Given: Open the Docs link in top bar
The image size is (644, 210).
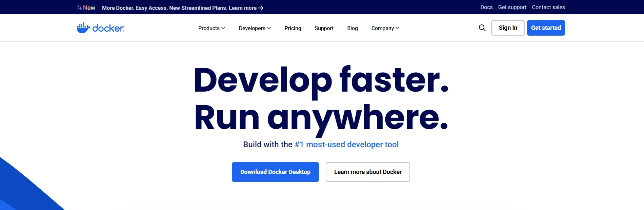Looking at the screenshot, I should [x=486, y=7].
